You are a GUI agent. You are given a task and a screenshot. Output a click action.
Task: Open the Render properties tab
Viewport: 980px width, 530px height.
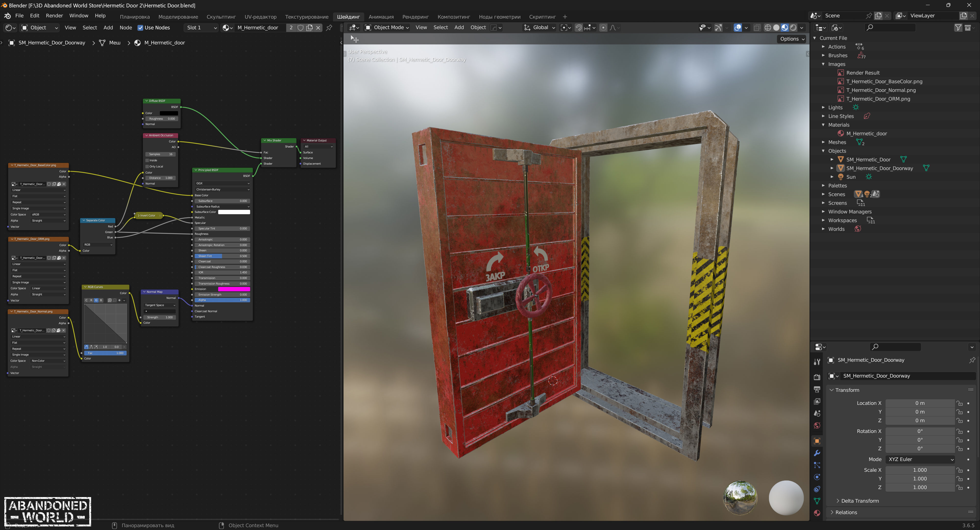click(x=817, y=377)
